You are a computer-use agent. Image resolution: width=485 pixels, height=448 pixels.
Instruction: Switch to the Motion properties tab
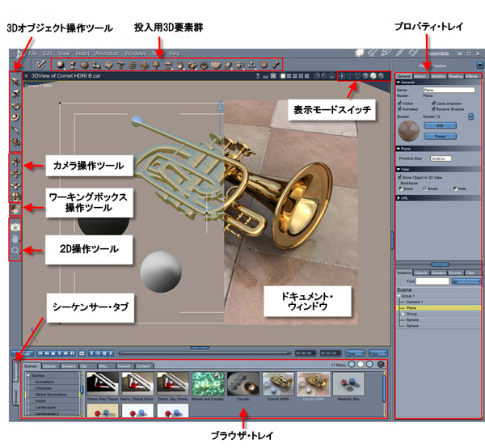pos(420,76)
